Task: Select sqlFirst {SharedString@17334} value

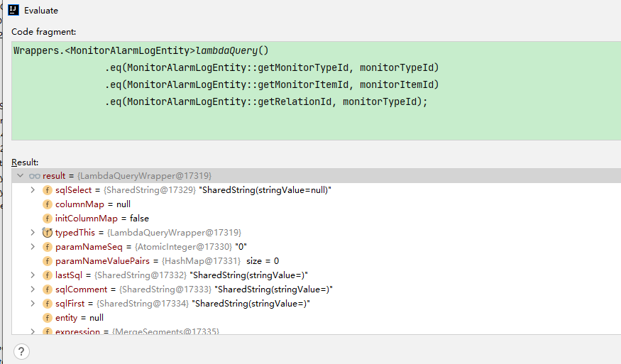Action: pyautogui.click(x=143, y=304)
